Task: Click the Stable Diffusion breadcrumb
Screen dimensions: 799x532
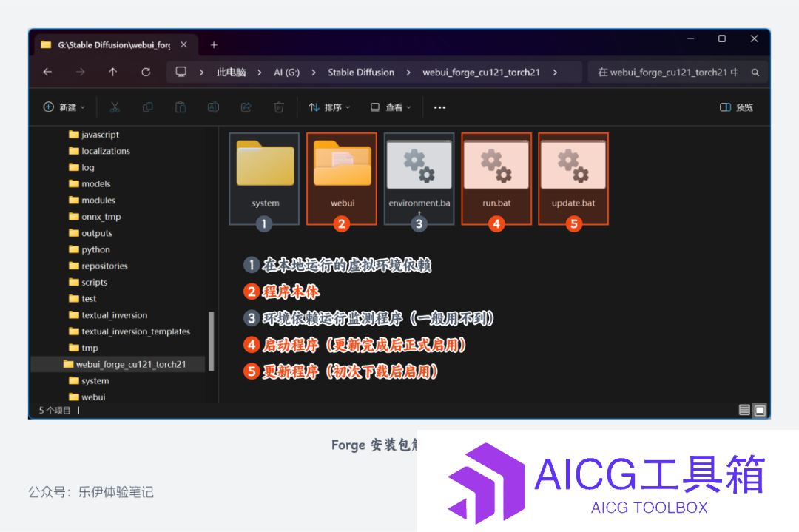Action: [x=361, y=73]
